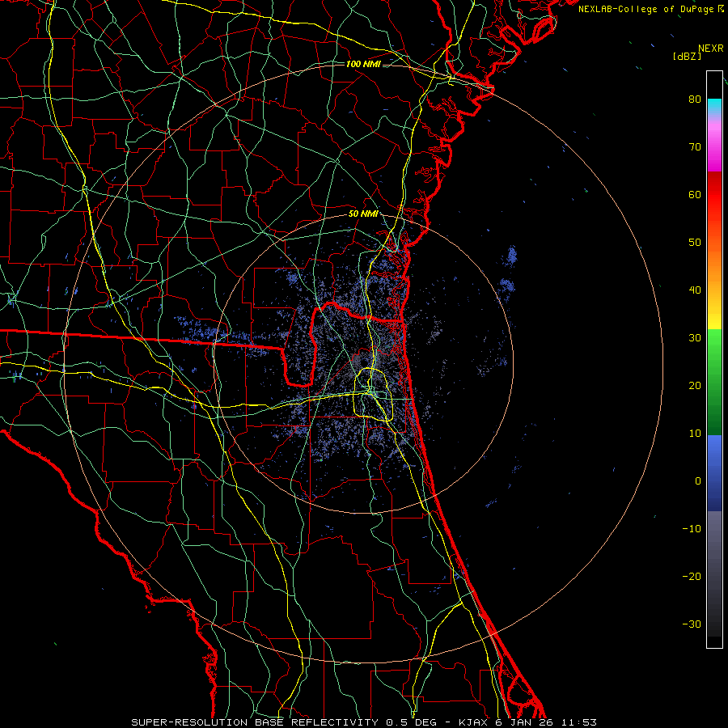This screenshot has height=728, width=728.
Task: Click the -20 value on the dBZ scale
Action: point(692,577)
